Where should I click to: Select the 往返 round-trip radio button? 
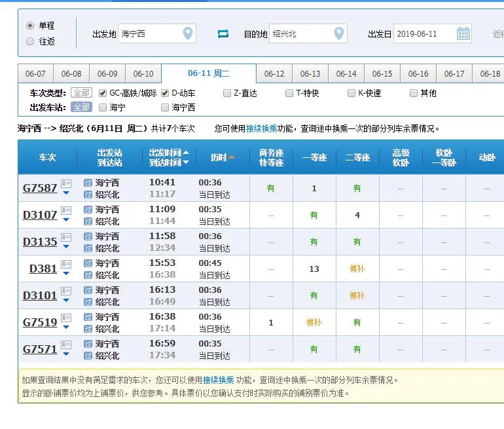click(x=30, y=41)
